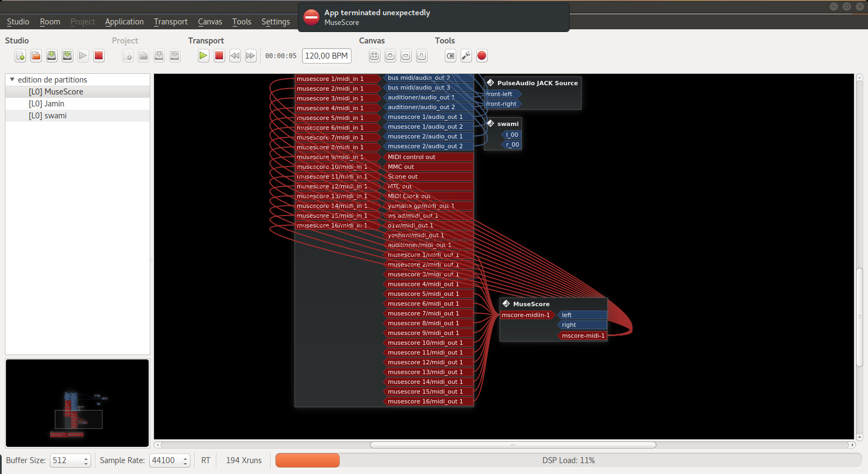Start transport with the green play icon

click(x=203, y=55)
